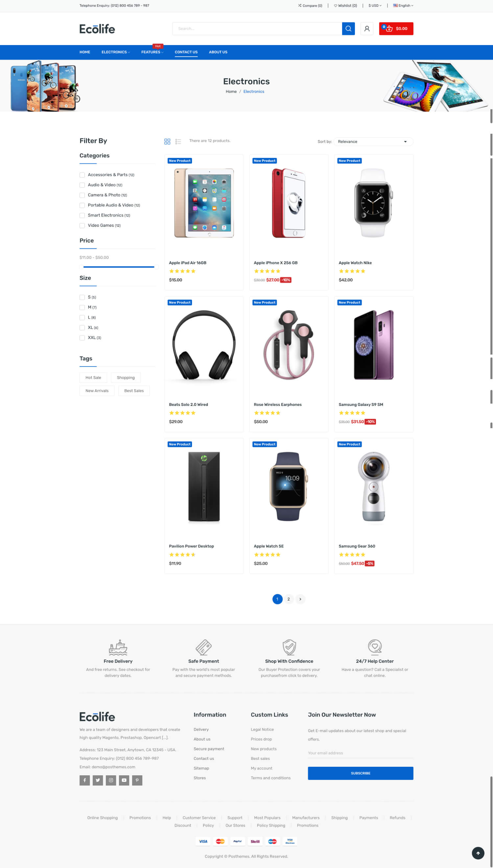Open the YouTube social icon in footer

124,780
